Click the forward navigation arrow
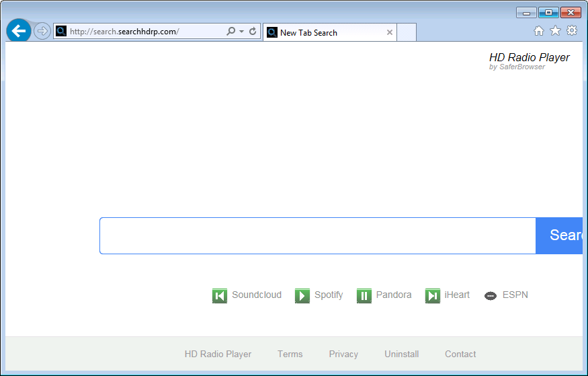The height and width of the screenshot is (376, 588). coord(42,31)
